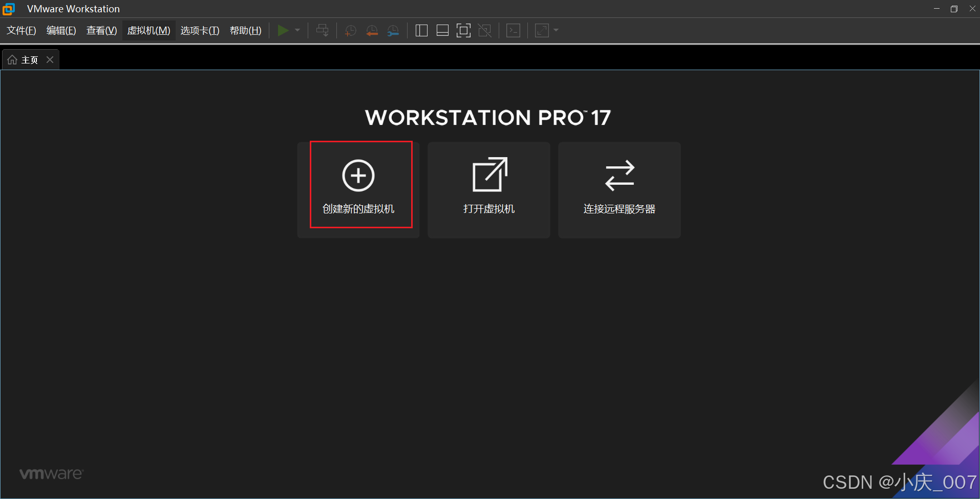Click 创建新的虚拟机 tile
Viewport: 980px width, 499px height.
tap(358, 190)
